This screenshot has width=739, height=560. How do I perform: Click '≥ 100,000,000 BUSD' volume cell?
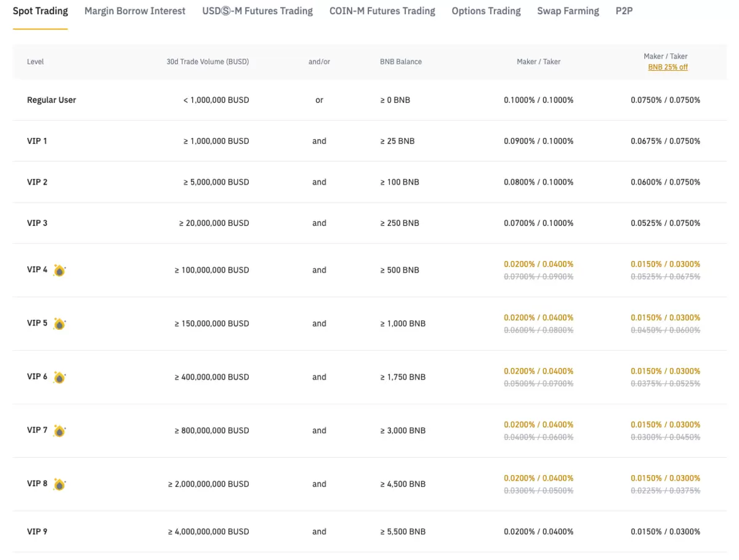(212, 270)
